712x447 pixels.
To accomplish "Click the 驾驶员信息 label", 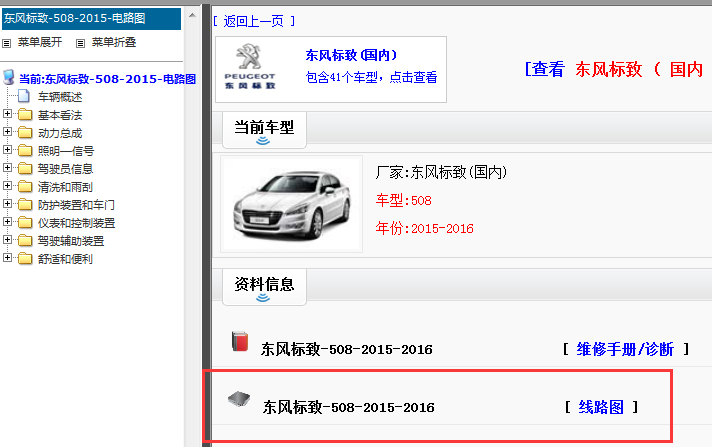I will 65,169.
